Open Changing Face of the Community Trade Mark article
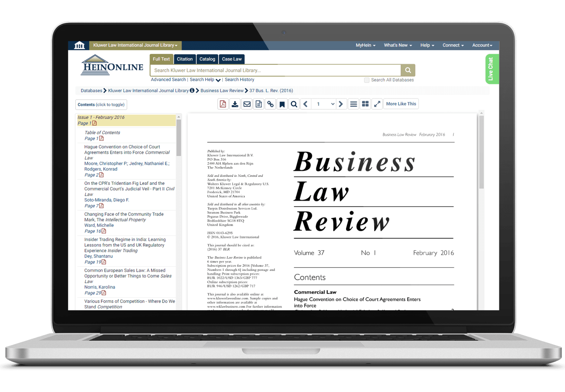 click(x=124, y=217)
